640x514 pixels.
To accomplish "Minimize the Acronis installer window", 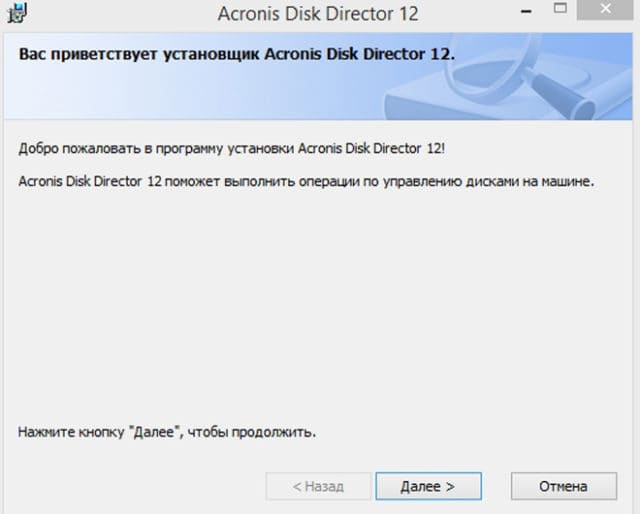I will coord(526,11).
